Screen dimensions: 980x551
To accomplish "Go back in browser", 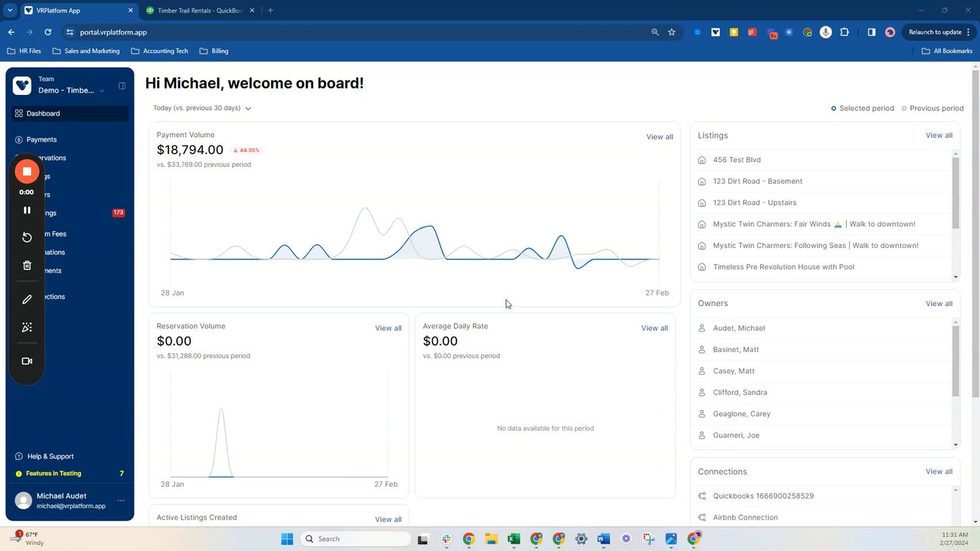I will [x=11, y=32].
